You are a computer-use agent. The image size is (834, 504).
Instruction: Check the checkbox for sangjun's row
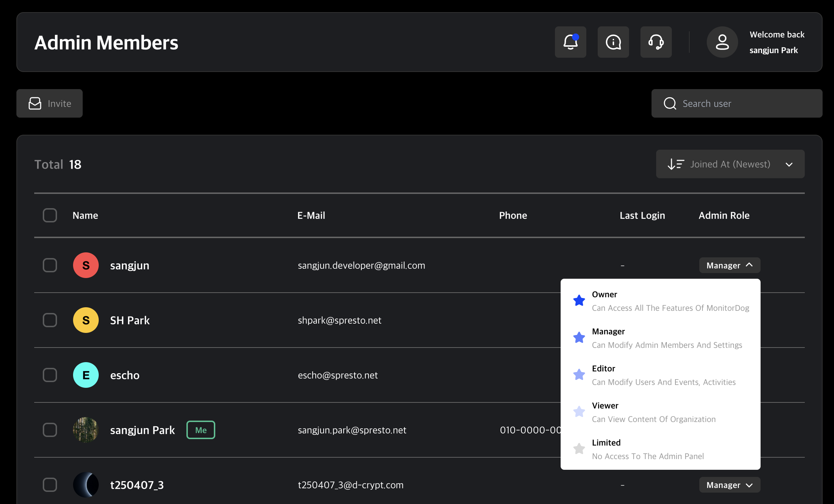[x=50, y=265]
